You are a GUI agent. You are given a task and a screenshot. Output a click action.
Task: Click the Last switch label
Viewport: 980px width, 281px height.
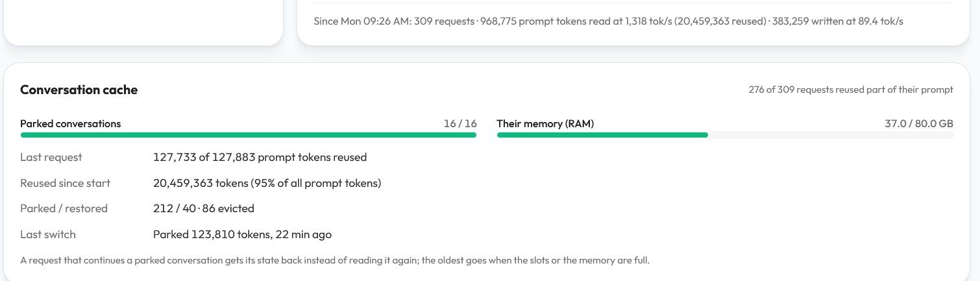coord(48,234)
